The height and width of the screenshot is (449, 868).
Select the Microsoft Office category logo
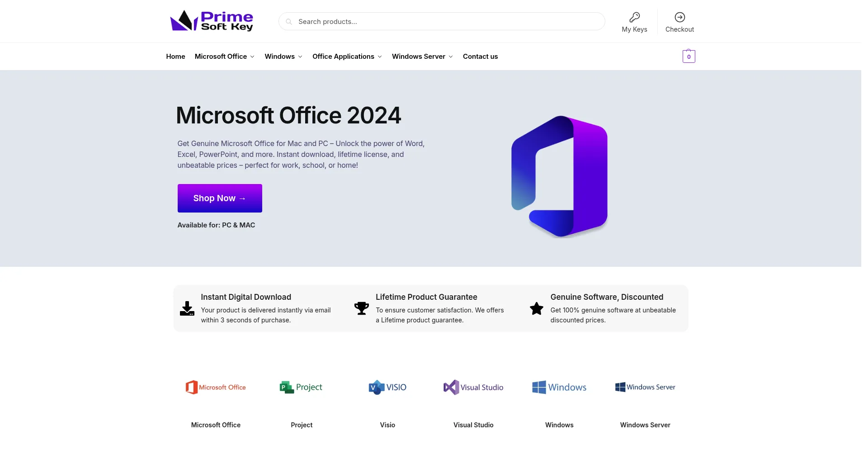pos(216,388)
